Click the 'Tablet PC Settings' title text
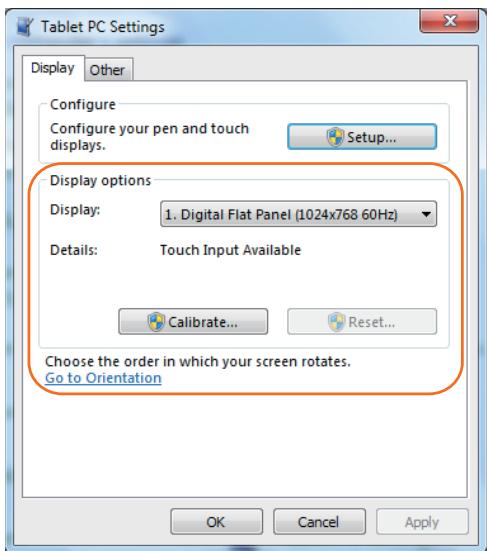 click(x=103, y=27)
